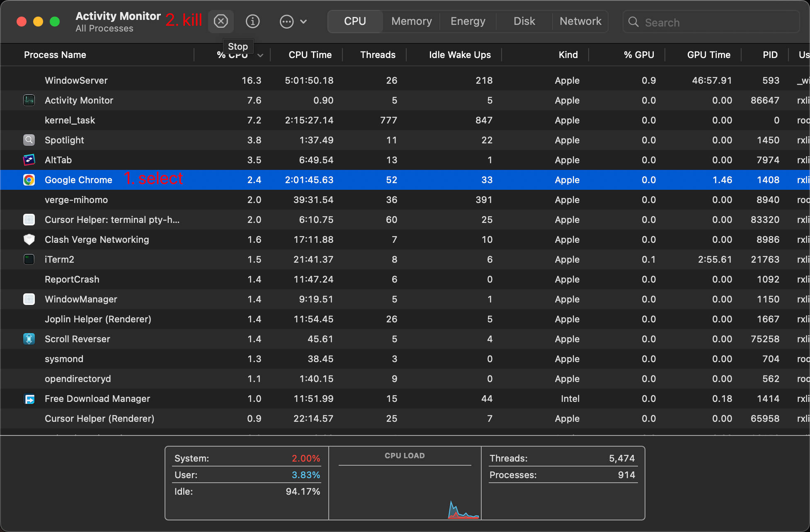Click GPU Time 46:57.91 value
The image size is (810, 532).
(712, 80)
